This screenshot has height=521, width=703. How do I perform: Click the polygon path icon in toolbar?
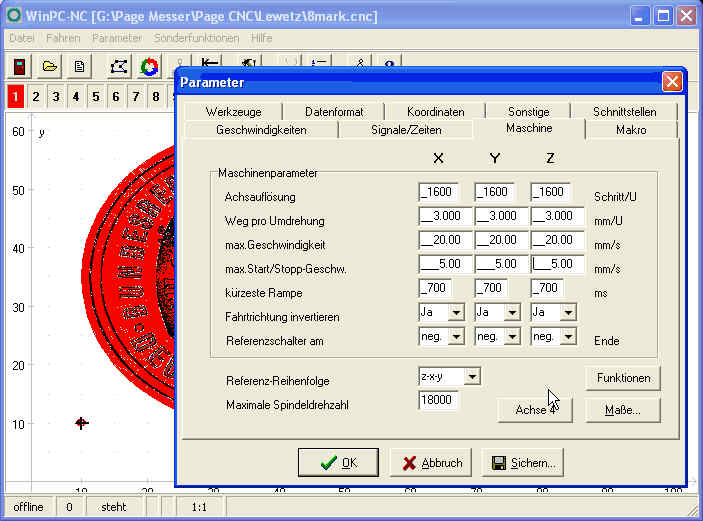118,67
